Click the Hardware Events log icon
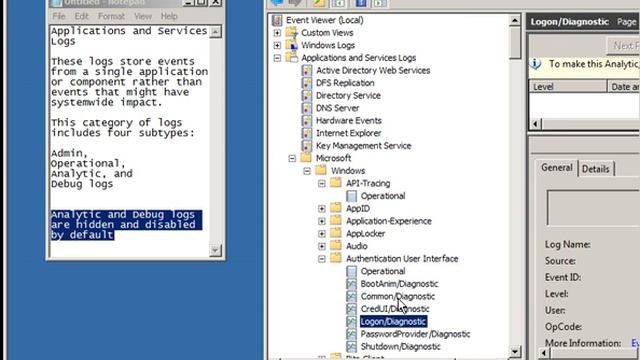Image resolution: width=640 pixels, height=360 pixels. point(307,120)
